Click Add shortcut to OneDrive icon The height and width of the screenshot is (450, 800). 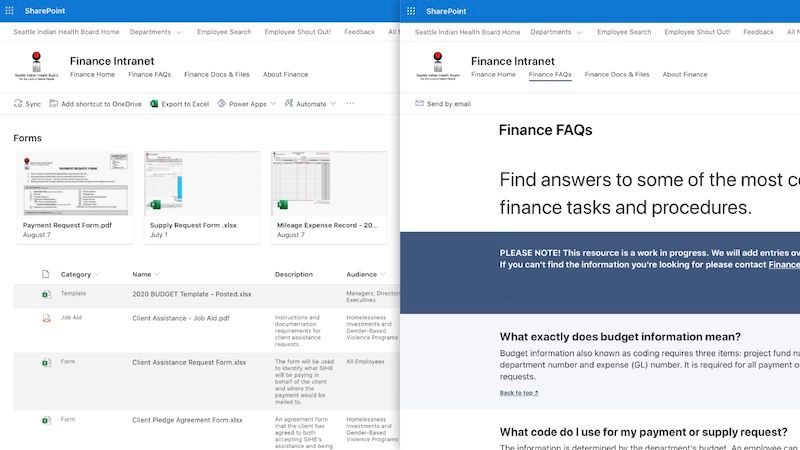click(53, 104)
